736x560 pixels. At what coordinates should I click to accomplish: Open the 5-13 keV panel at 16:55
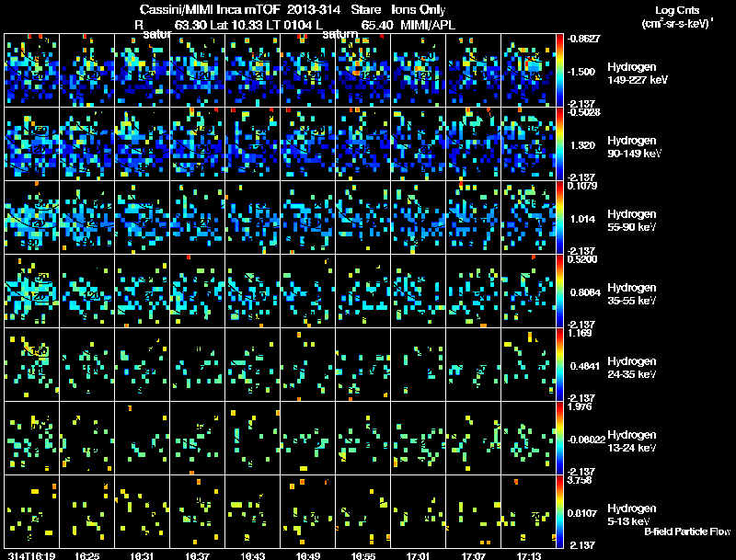point(362,511)
